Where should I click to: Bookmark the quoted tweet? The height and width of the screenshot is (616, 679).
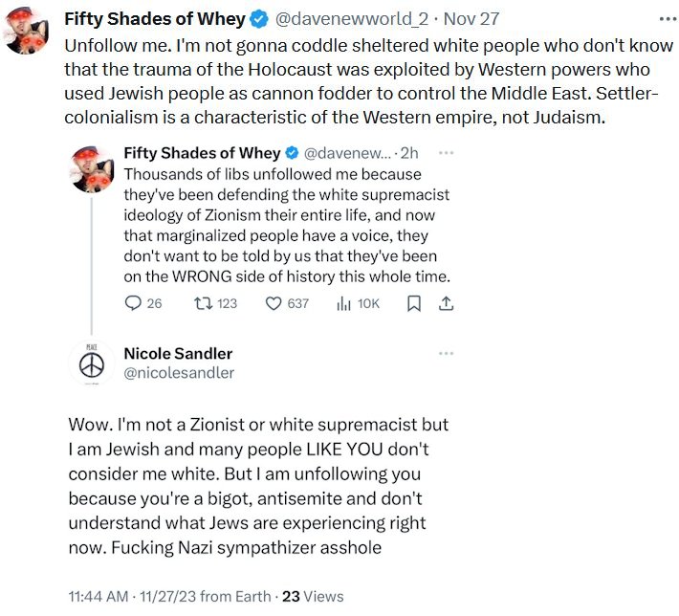tap(414, 303)
